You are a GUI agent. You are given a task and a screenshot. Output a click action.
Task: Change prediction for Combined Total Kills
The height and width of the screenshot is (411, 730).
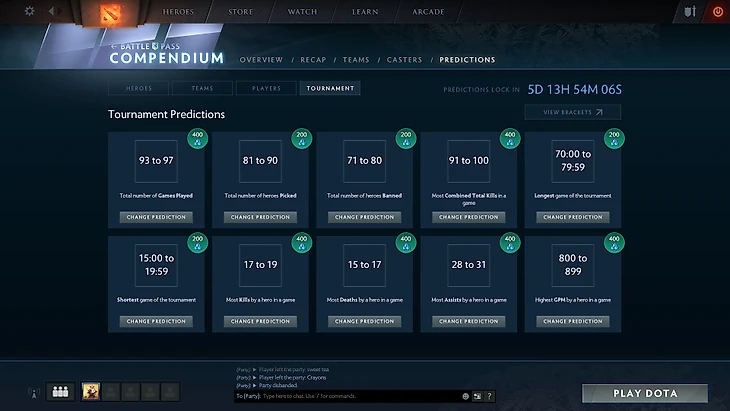click(469, 217)
